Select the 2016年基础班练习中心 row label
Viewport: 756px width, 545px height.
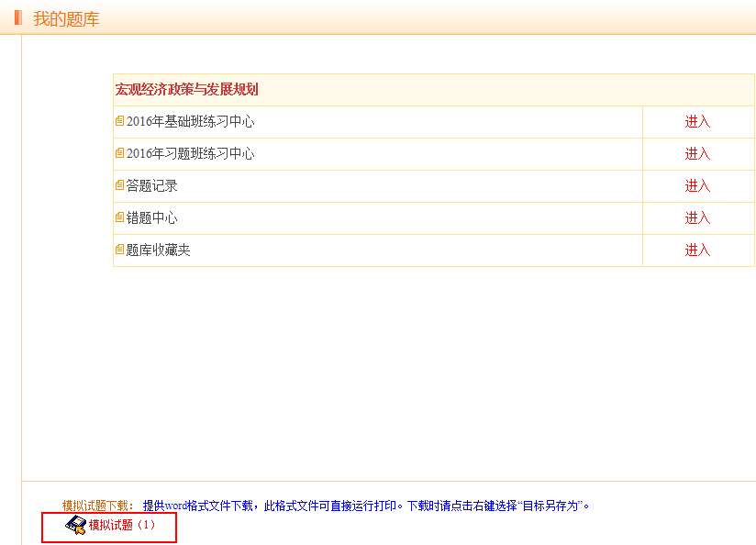[190, 122]
